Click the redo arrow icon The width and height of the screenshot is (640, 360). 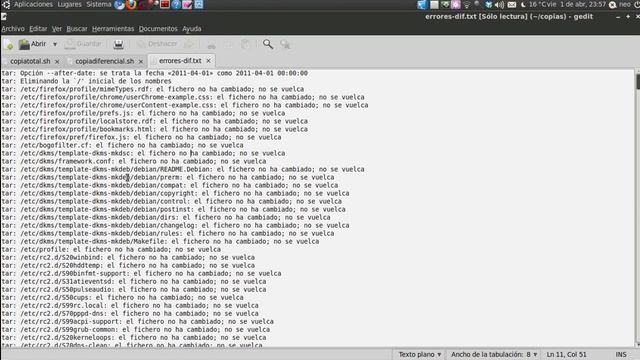[x=189, y=44]
